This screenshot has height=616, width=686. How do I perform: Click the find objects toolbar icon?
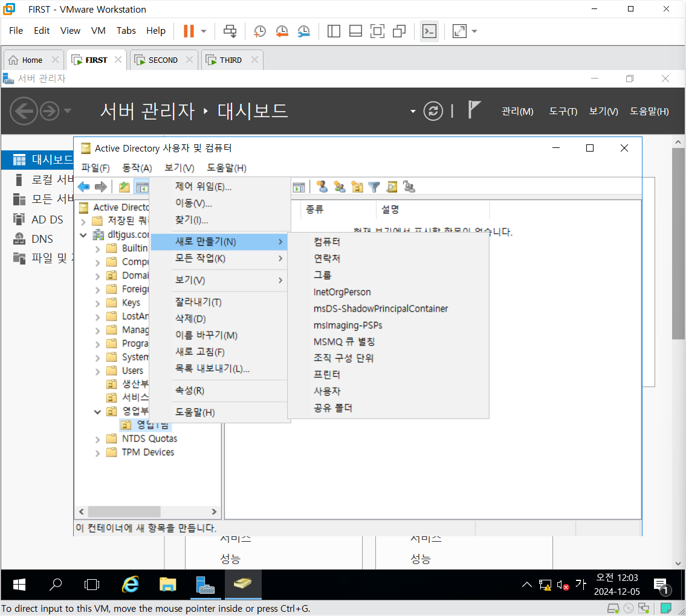coord(392,187)
